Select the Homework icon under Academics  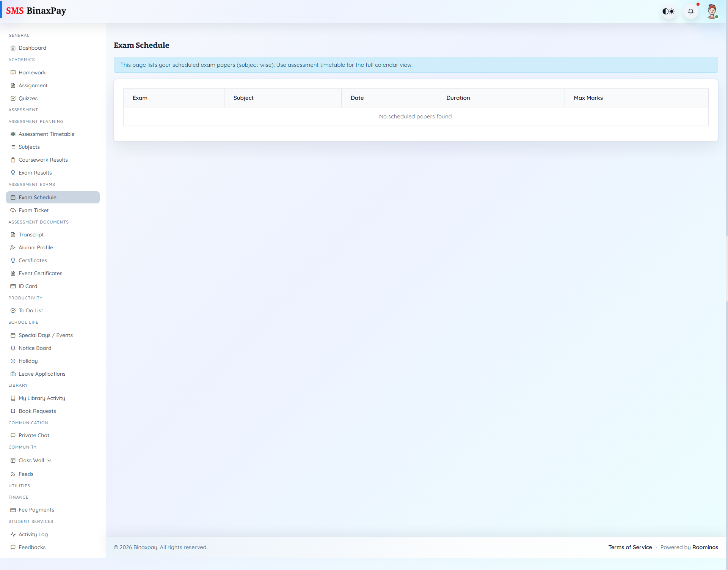click(13, 72)
